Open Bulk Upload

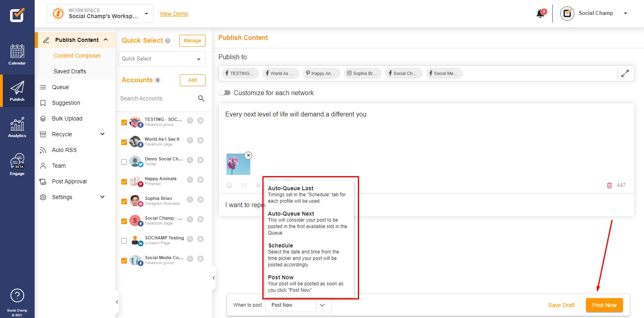(x=67, y=118)
